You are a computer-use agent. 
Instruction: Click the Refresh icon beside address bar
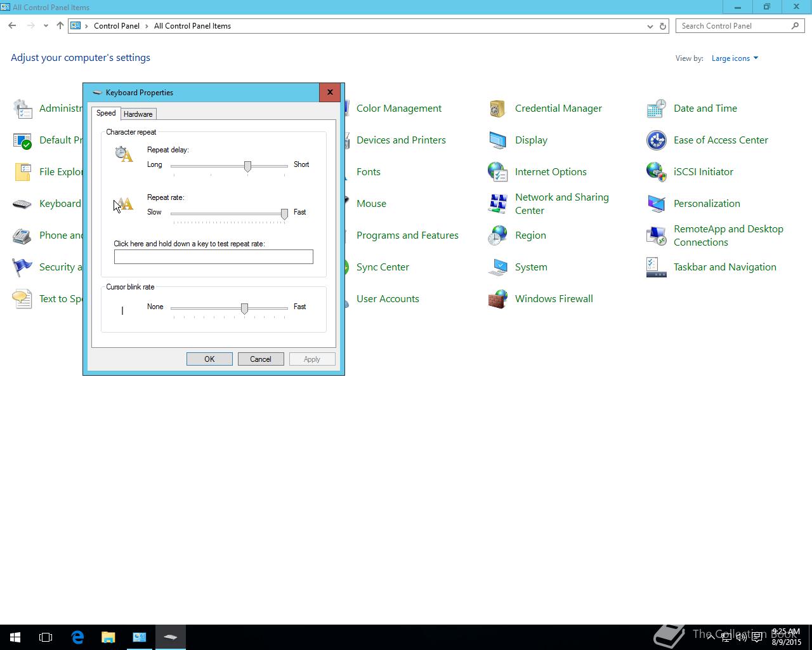click(x=663, y=26)
